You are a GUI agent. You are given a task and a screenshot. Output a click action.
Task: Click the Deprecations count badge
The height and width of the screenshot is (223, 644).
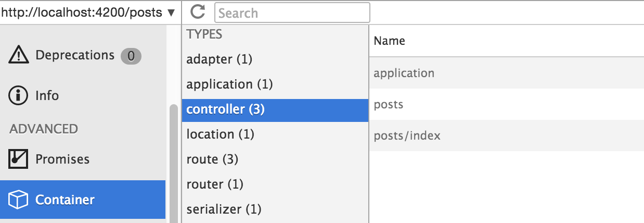pos(131,56)
